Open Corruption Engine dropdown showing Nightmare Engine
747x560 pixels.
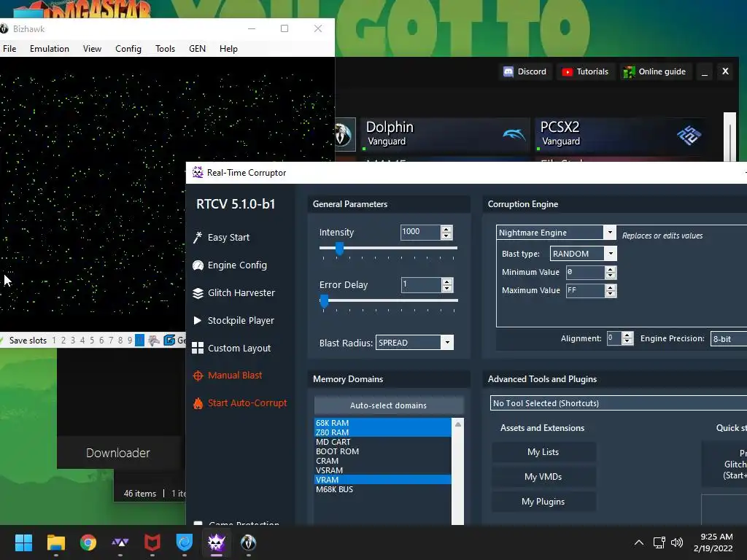tap(556, 233)
